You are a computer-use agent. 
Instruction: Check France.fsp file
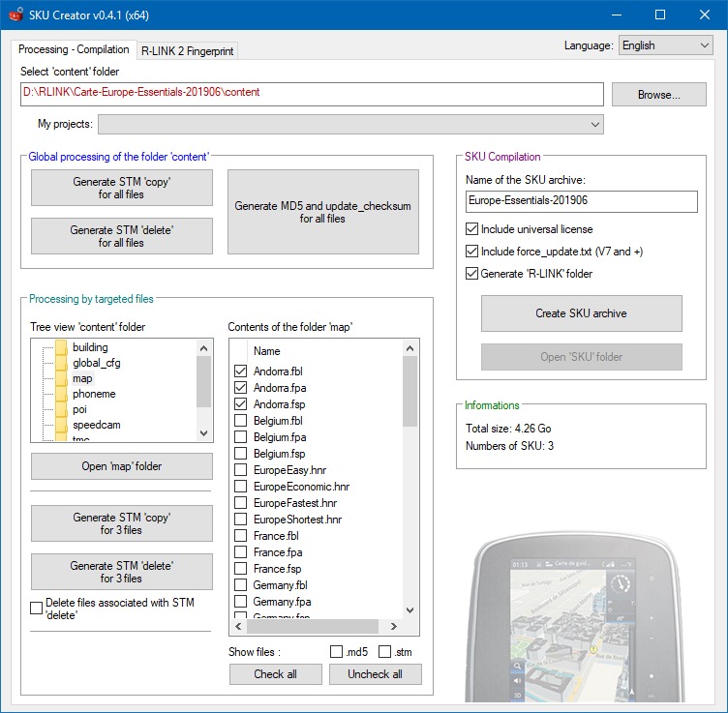240,569
